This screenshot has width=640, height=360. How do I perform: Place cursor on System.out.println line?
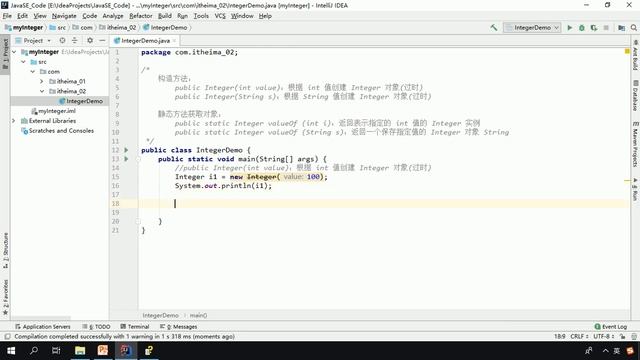click(223, 186)
